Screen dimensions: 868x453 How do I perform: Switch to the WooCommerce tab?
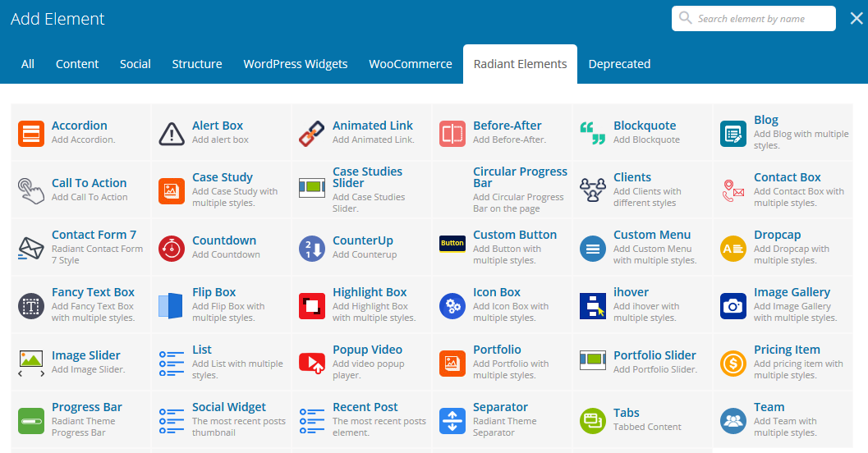tap(411, 64)
